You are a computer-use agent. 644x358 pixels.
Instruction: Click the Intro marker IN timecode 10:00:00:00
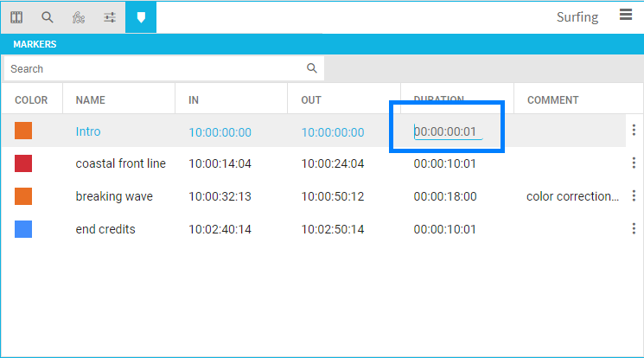pyautogui.click(x=220, y=132)
